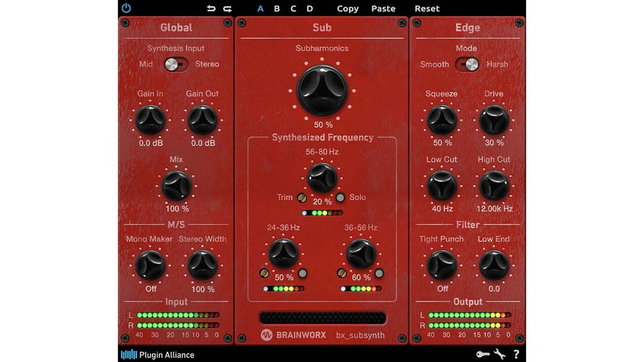The width and height of the screenshot is (644, 362).
Task: Copy the current preset settings
Action: pos(347,9)
